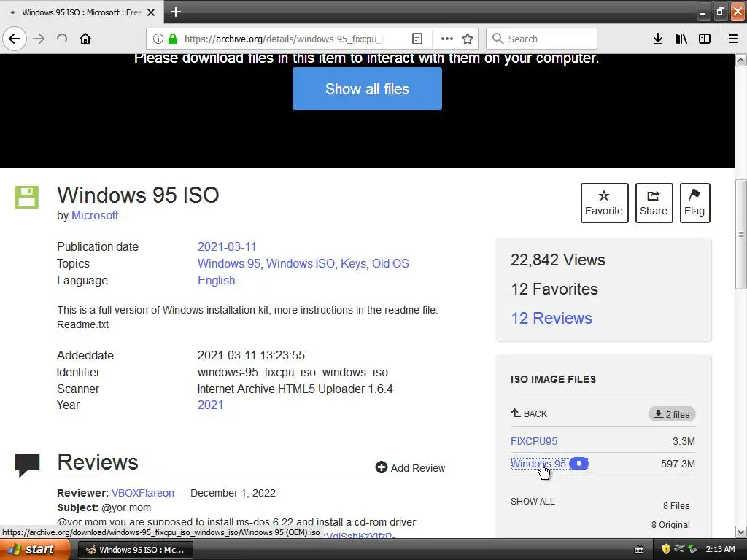Open the 2021 year link

click(210, 405)
